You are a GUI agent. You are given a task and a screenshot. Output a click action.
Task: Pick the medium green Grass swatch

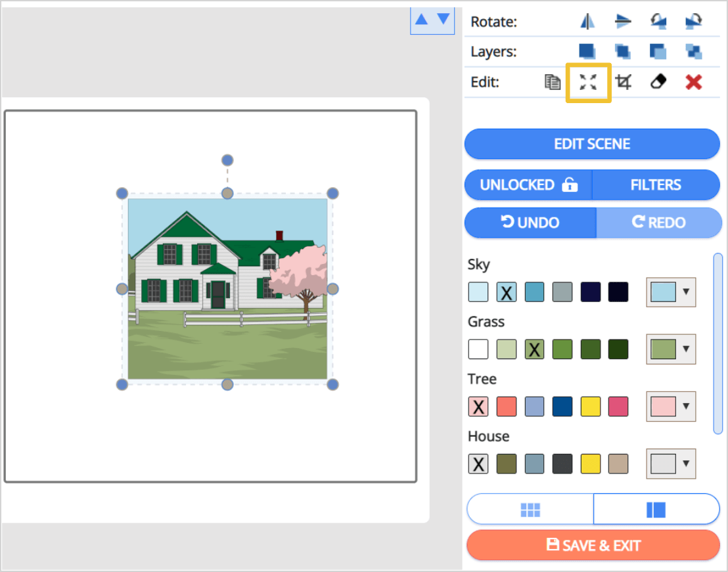point(562,349)
